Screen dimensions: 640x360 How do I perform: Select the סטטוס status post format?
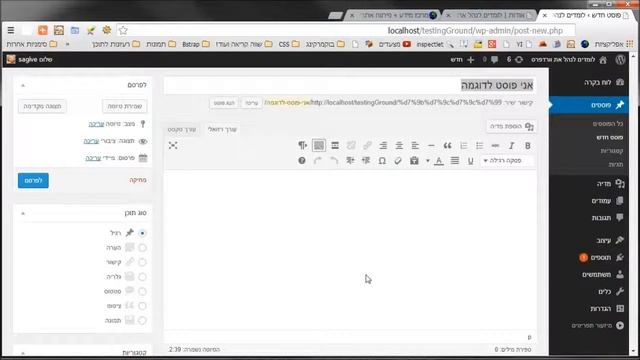[x=142, y=291]
